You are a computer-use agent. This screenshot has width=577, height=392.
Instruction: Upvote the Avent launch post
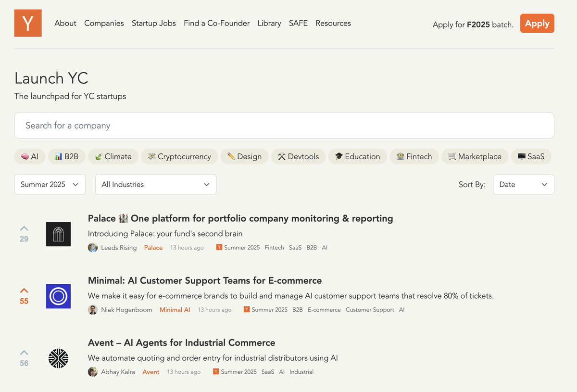pos(24,353)
